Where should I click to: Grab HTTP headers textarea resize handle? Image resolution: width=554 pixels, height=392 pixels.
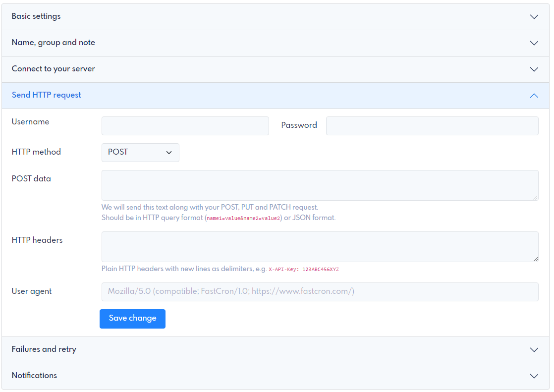click(x=536, y=259)
